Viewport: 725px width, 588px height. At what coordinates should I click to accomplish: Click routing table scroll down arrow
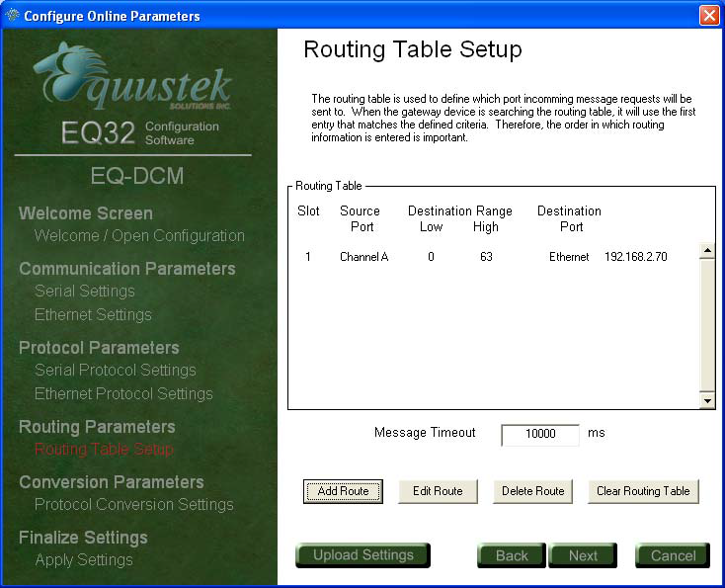tap(707, 400)
